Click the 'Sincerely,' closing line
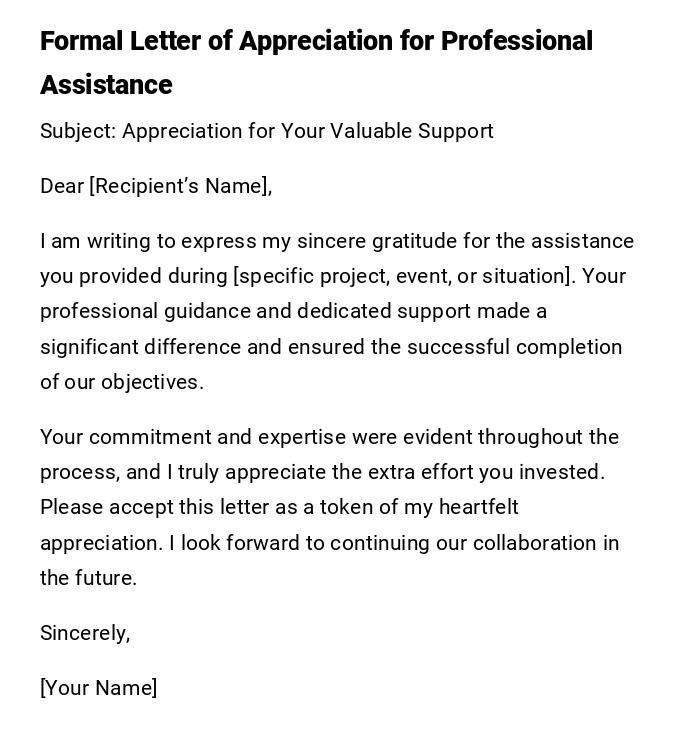Image resolution: width=700 pixels, height=750 pixels. 85,633
